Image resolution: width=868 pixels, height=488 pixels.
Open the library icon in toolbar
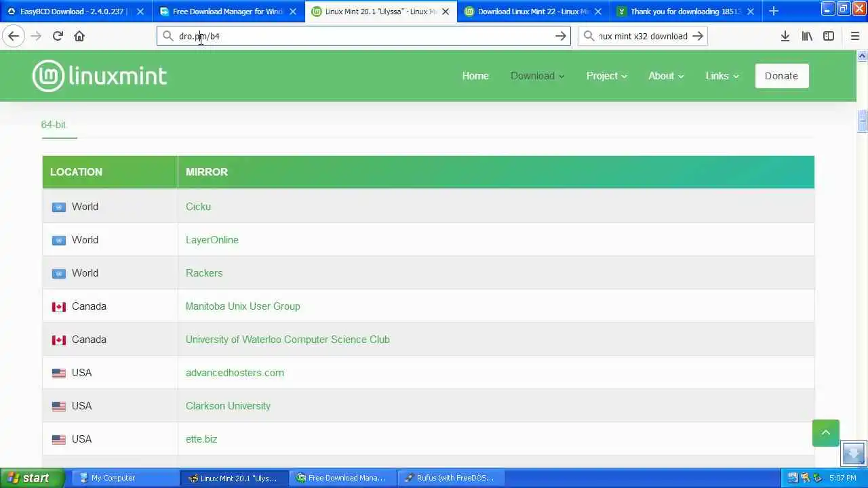(x=807, y=36)
